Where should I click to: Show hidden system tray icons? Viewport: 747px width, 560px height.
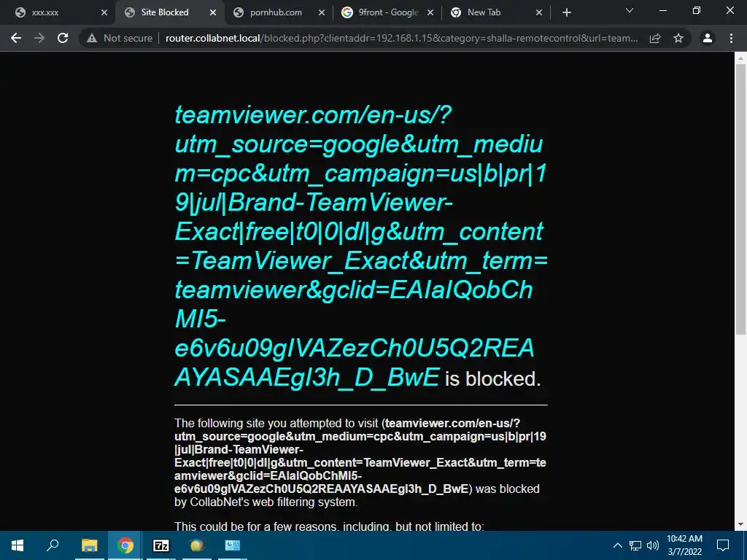[x=617, y=545]
